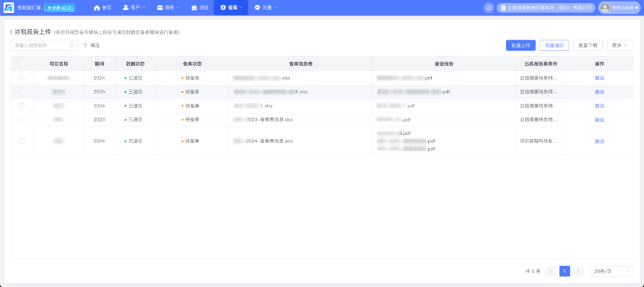
Task: Click the 涉税报告上传 page title
Action: (32, 32)
